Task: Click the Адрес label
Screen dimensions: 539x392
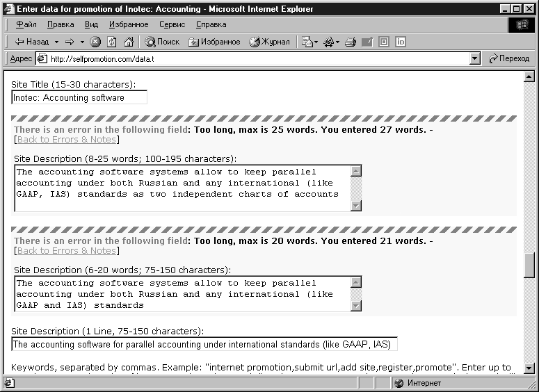Action: click(21, 59)
